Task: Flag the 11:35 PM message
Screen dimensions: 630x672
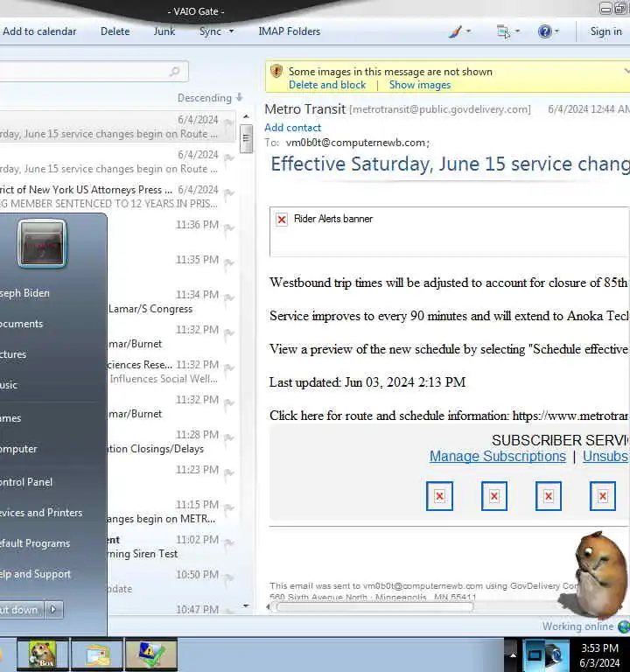Action: click(x=229, y=263)
